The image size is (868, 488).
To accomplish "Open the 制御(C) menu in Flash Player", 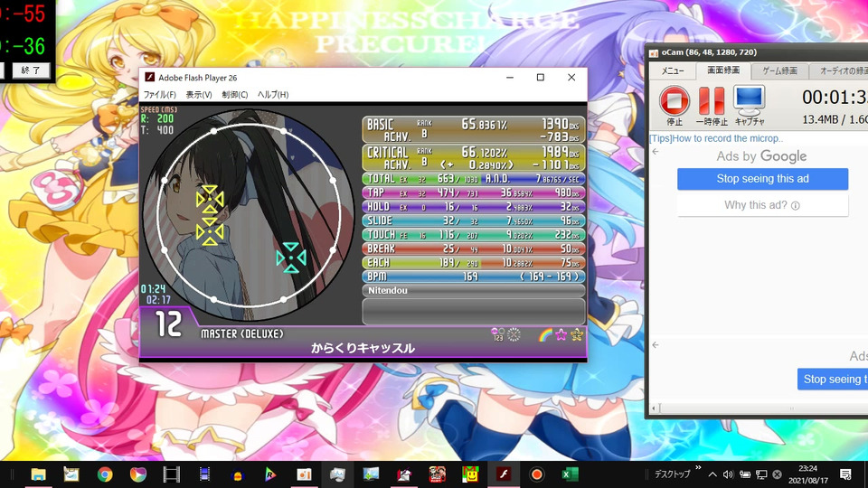I will [235, 95].
